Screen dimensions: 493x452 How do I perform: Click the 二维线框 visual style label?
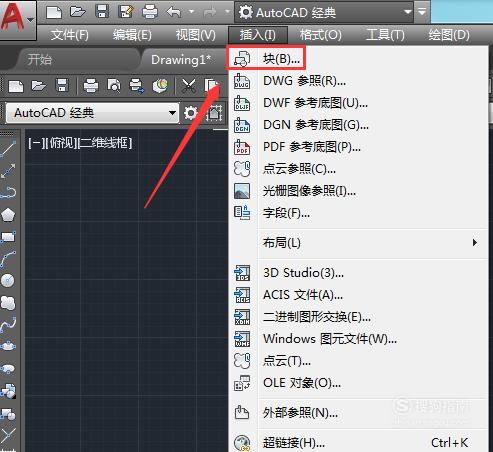pyautogui.click(x=106, y=143)
